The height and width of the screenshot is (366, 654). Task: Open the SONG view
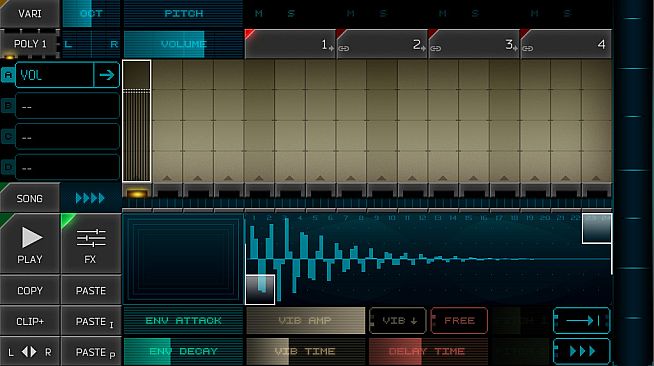30,198
